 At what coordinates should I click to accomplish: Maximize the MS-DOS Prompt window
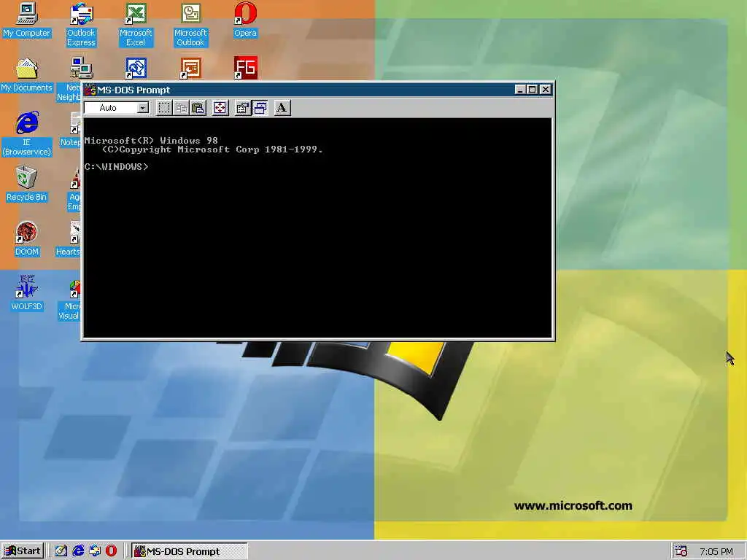pos(532,90)
